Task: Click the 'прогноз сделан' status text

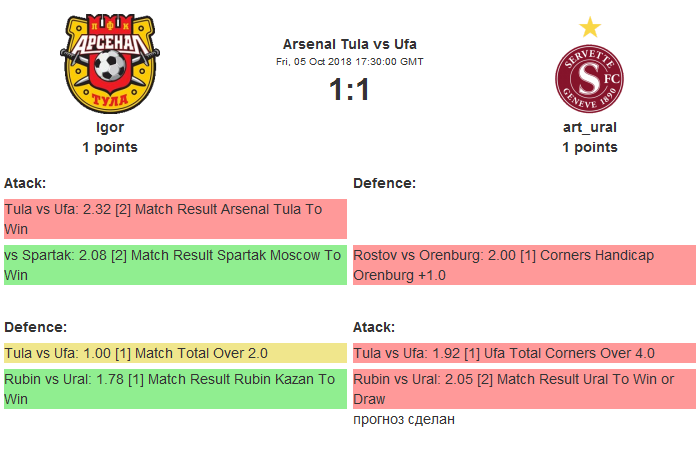Action: point(404,419)
